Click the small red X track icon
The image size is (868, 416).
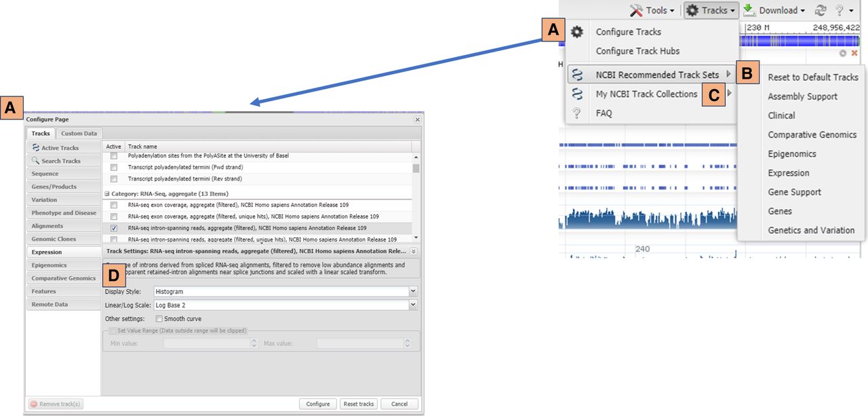coord(854,53)
